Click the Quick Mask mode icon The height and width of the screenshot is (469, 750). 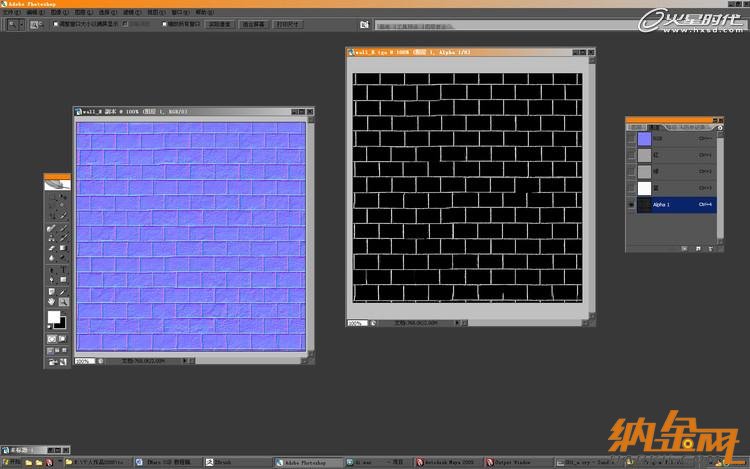coord(63,339)
